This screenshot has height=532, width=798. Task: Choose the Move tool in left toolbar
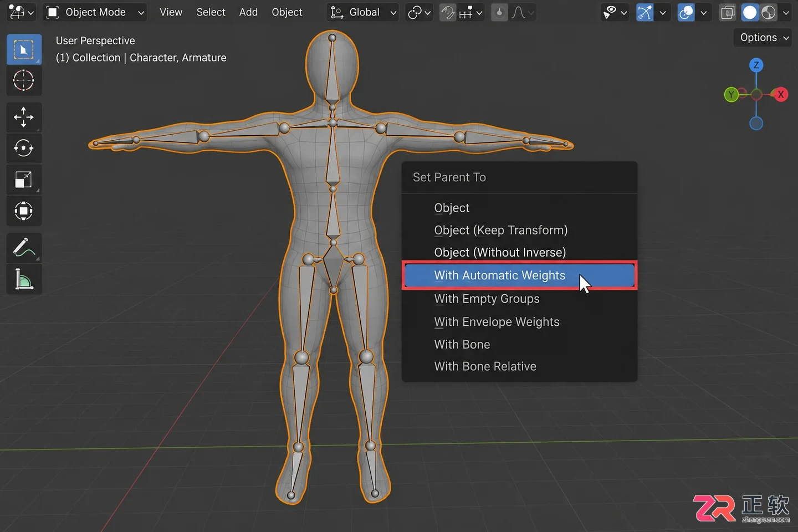point(24,117)
